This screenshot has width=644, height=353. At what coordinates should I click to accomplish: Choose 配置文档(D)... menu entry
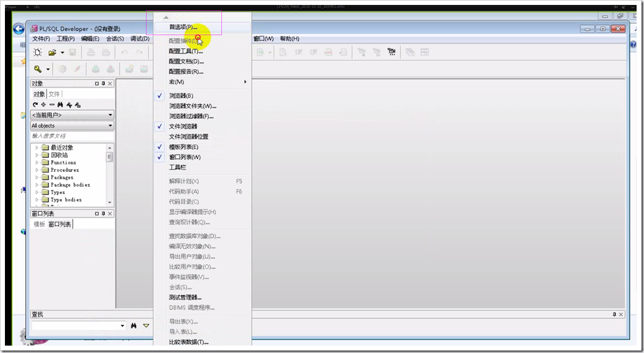(202, 62)
